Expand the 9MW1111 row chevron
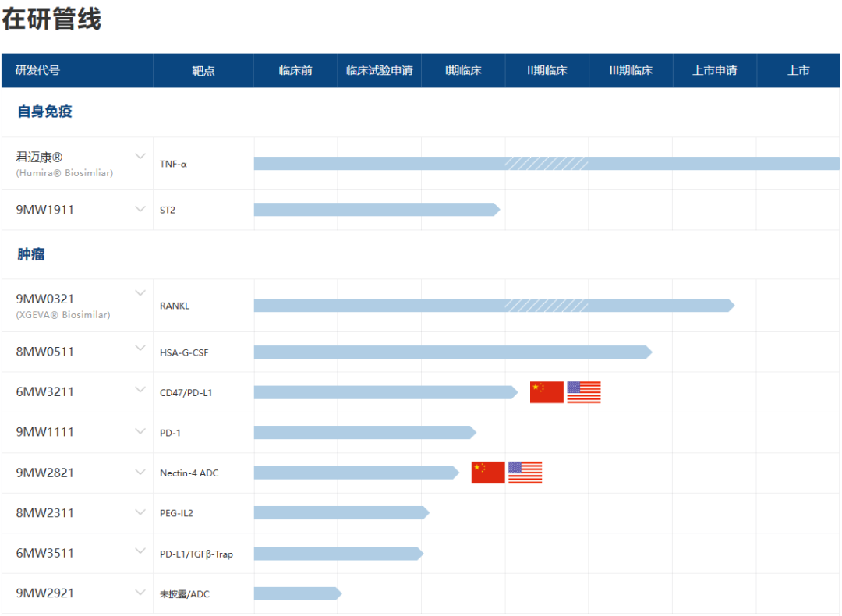This screenshot has width=842, height=616. [x=140, y=431]
